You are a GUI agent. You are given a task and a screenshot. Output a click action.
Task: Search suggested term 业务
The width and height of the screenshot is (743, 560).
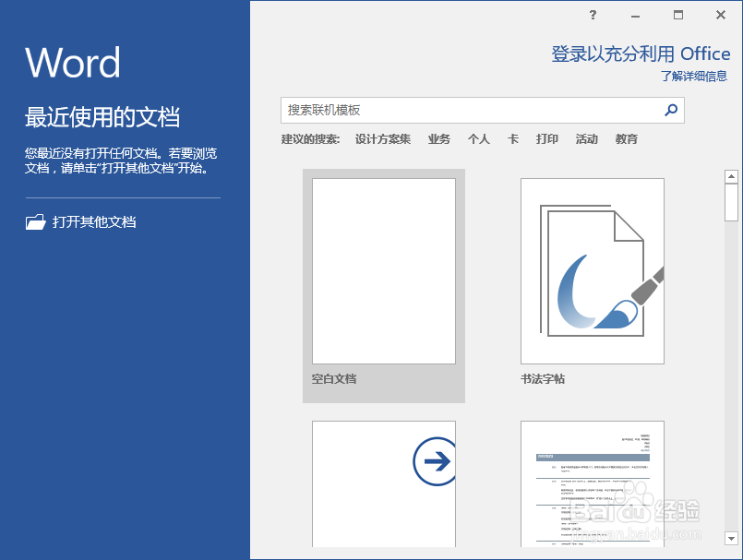(438, 139)
